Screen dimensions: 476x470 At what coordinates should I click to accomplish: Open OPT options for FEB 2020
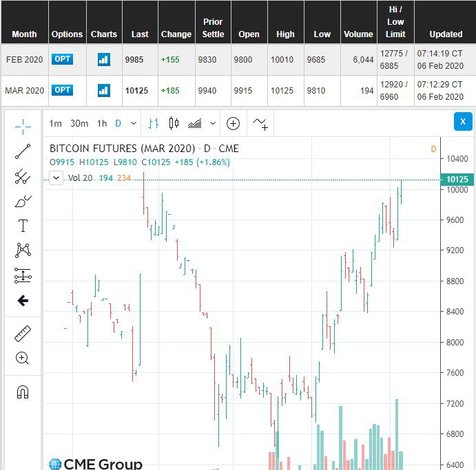62,60
